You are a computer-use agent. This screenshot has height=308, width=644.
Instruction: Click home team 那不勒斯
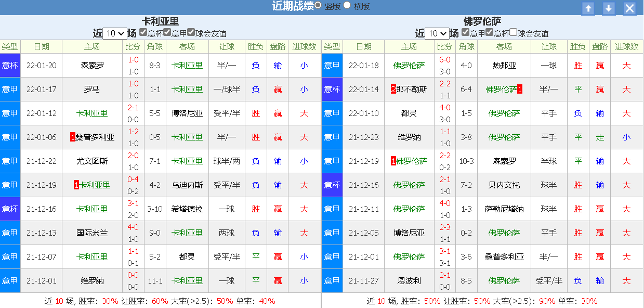[x=412, y=89]
